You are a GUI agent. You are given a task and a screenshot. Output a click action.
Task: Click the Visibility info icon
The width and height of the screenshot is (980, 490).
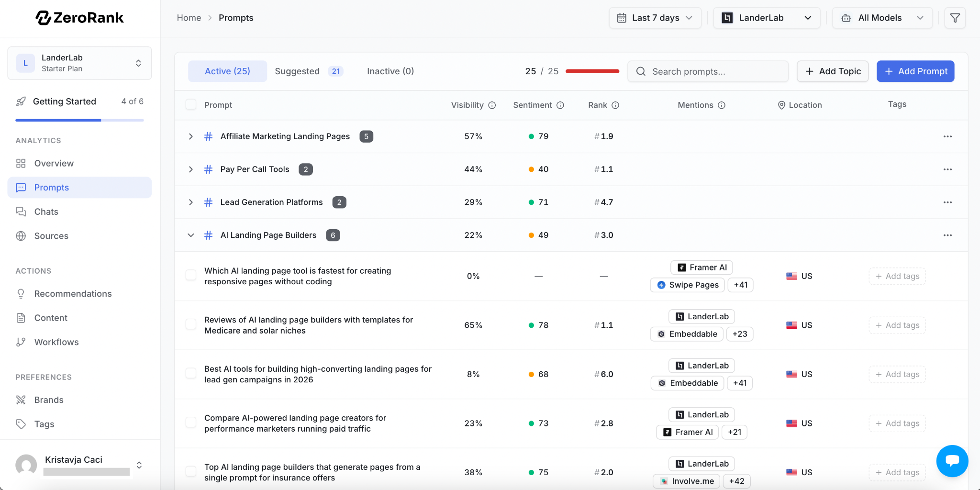click(492, 105)
